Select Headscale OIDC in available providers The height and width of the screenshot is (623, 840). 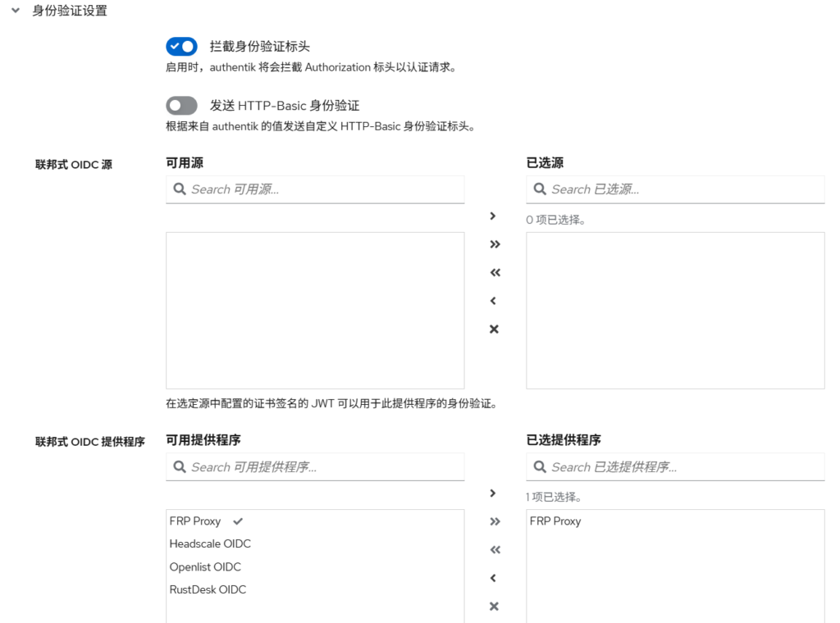coord(209,543)
